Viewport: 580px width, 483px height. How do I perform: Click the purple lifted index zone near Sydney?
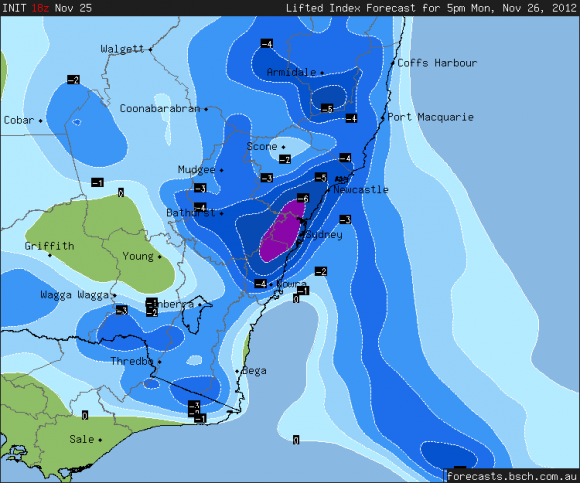[x=282, y=231]
